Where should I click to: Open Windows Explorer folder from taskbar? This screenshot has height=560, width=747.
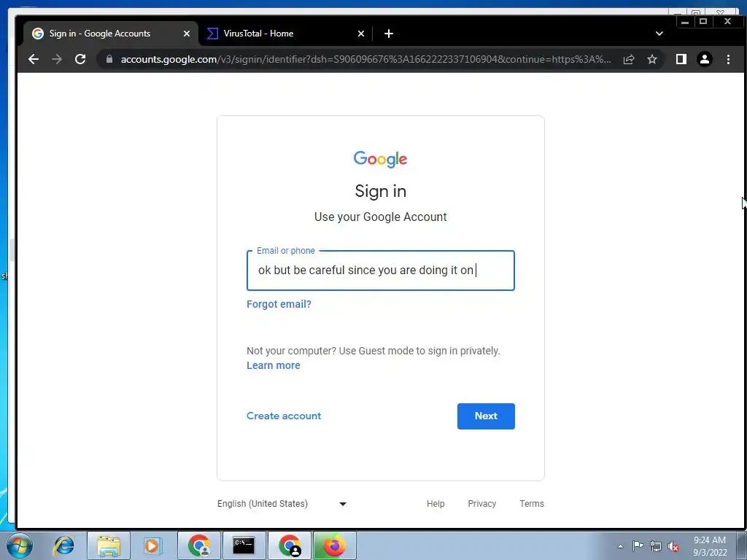[x=109, y=545]
